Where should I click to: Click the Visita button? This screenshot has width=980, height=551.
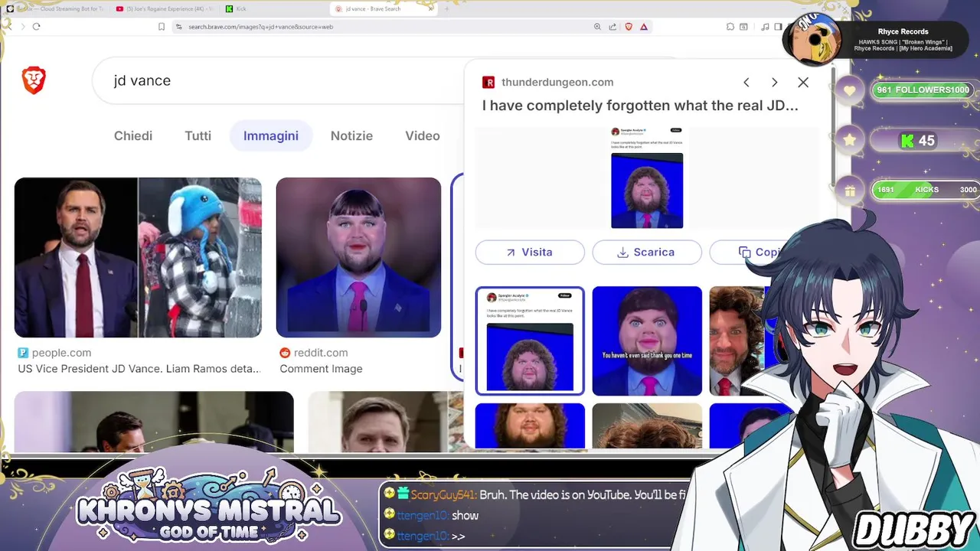(530, 252)
